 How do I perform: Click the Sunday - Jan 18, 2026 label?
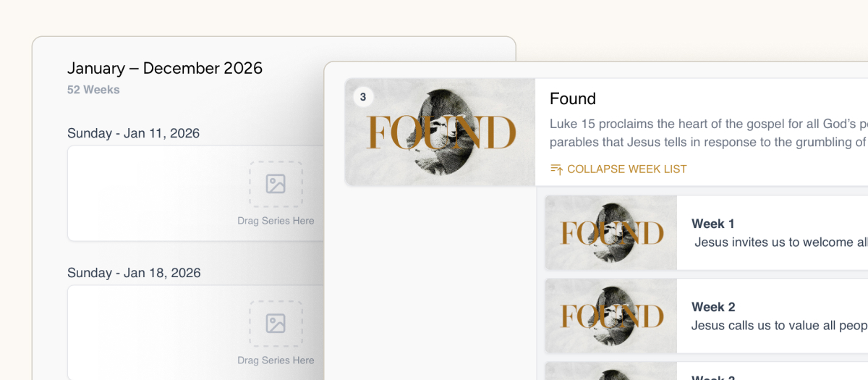tap(134, 273)
